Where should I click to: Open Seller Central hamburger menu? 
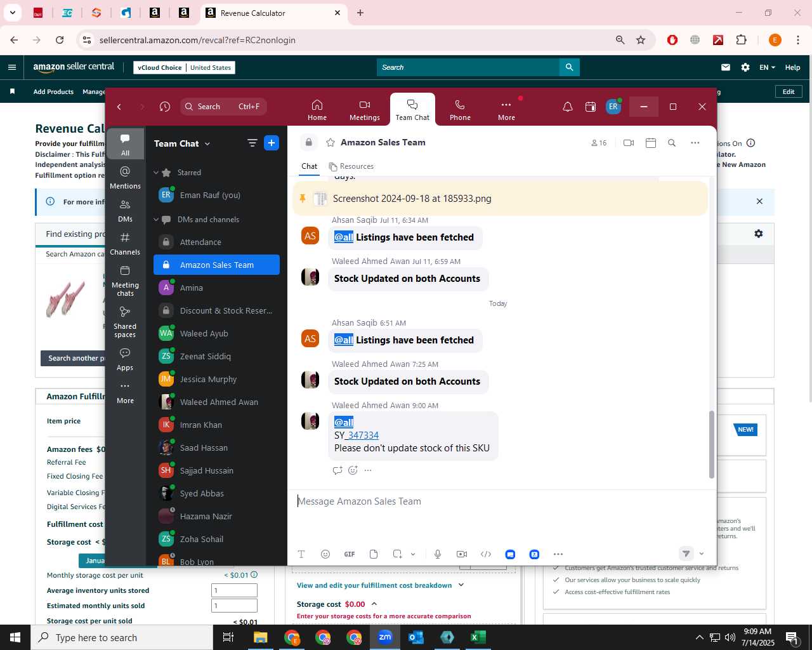click(12, 67)
